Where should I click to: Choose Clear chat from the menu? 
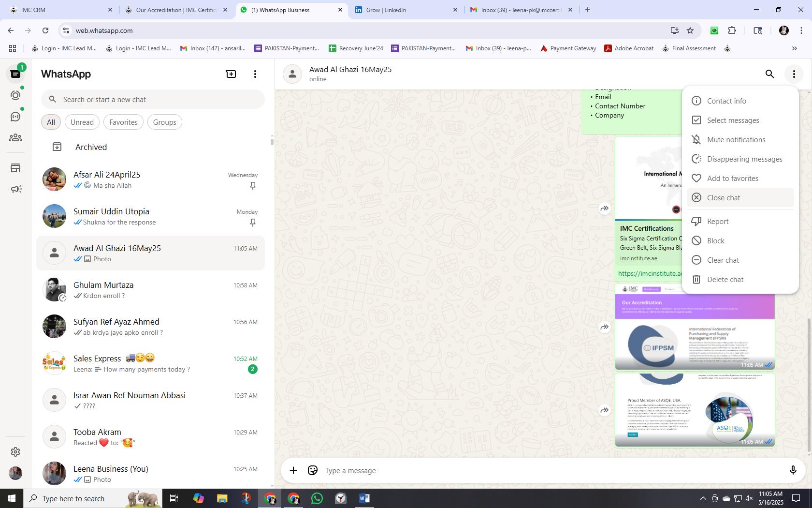tap(740, 260)
